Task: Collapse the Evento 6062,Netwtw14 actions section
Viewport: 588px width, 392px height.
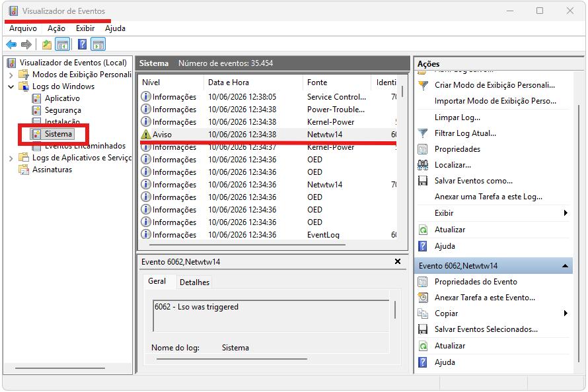Action: [565, 266]
